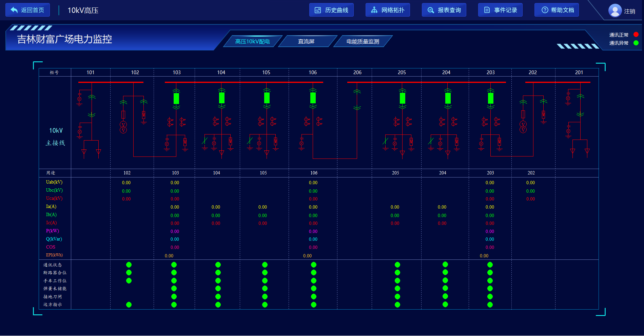Click the 注销 logout link

coord(629,11)
